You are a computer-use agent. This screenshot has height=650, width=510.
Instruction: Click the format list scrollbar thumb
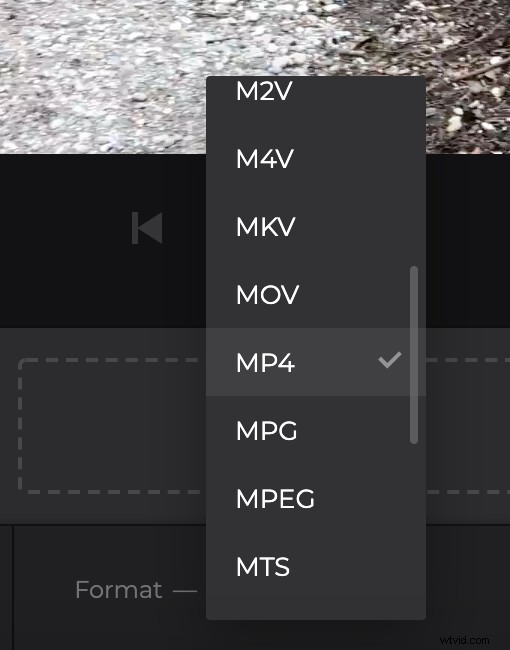(413, 355)
